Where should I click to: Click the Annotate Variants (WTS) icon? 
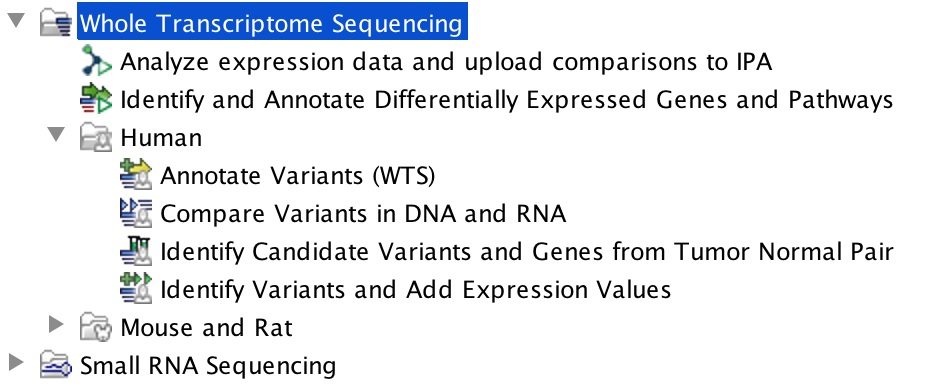coord(136,175)
